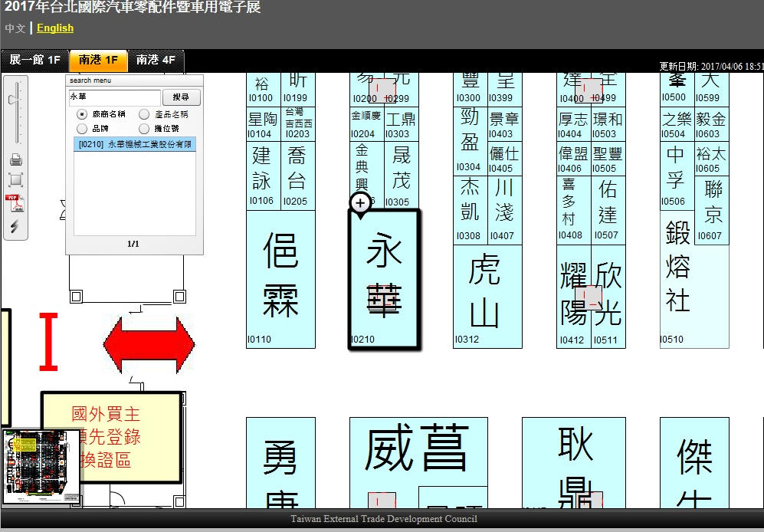This screenshot has width=764, height=532.
Task: Select the 之樂 booth I0504
Action: coord(677,124)
